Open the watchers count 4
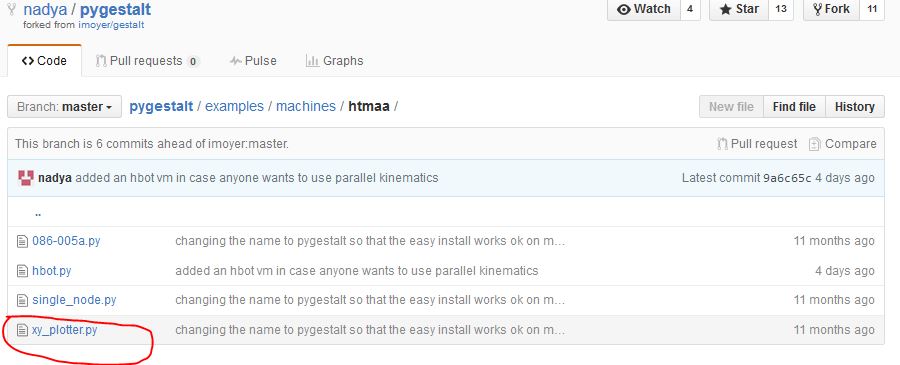Viewport: 900px width, 365px height. tap(690, 9)
